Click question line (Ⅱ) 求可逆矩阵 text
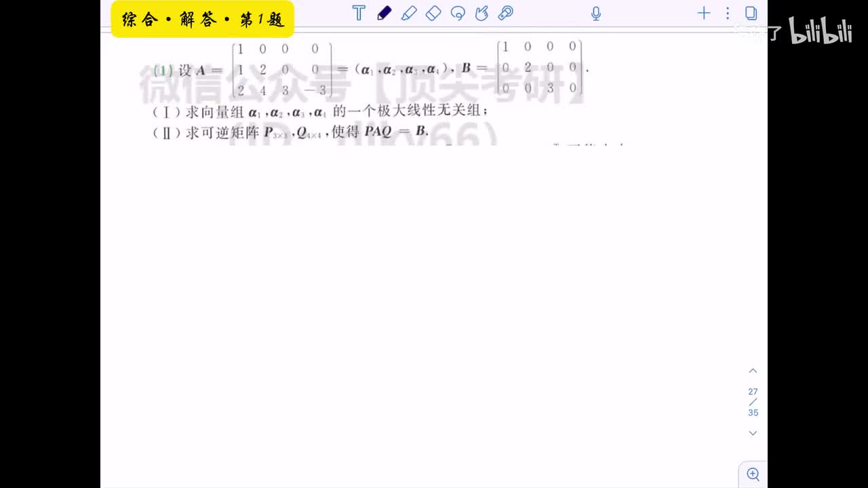868x488 pixels. [291, 132]
